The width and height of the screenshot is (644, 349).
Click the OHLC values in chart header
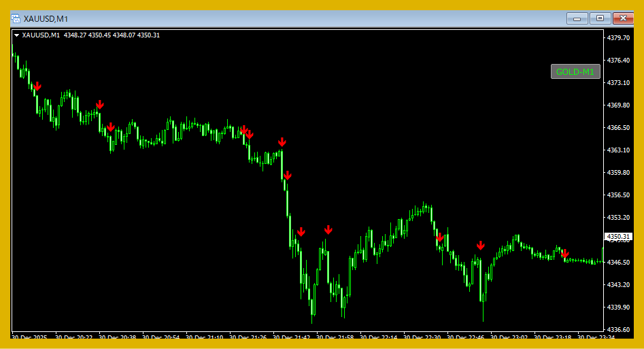112,35
